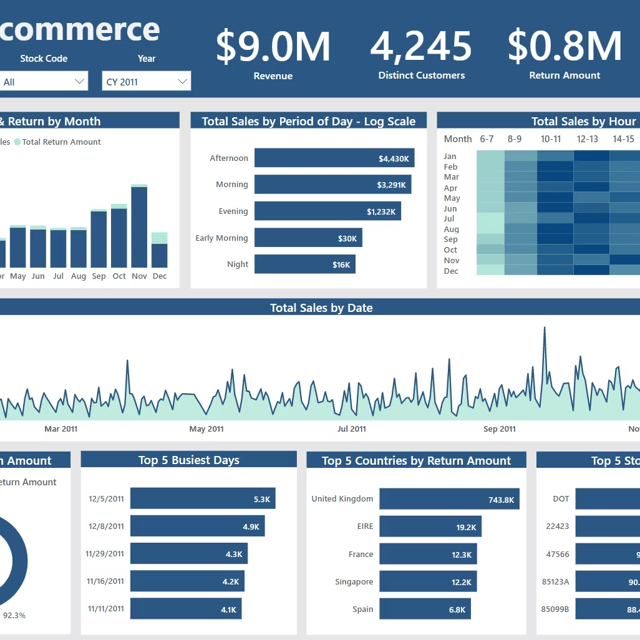
Task: Select the Nov bar in monthly chart
Action: [139, 226]
